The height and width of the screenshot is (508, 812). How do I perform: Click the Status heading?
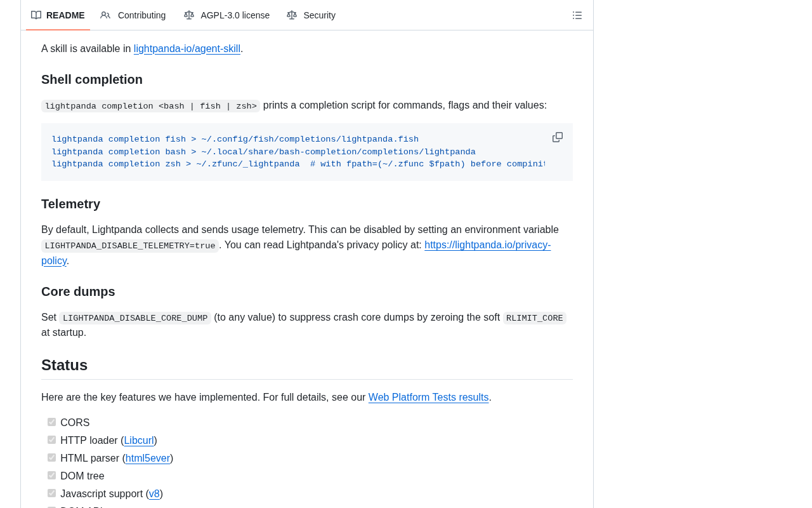(x=65, y=365)
